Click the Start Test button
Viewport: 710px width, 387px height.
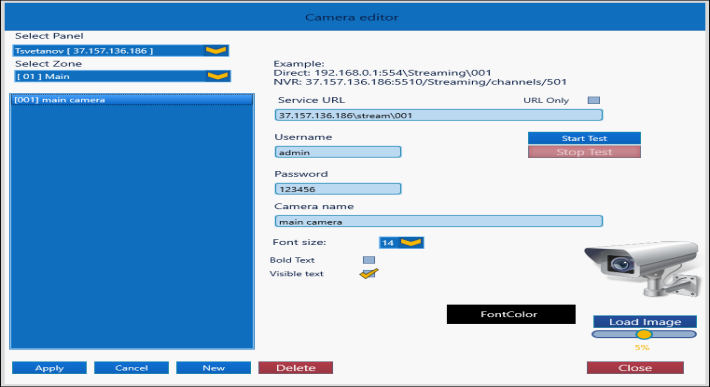pyautogui.click(x=584, y=138)
